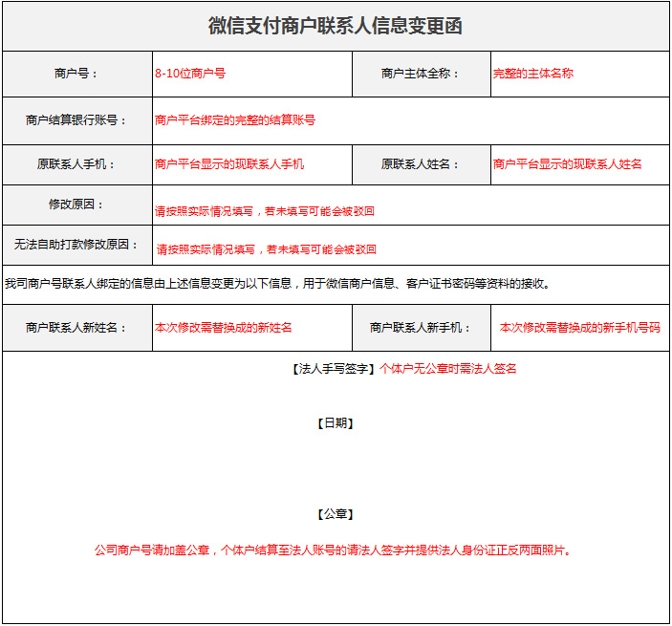Click the 商户联系人新姓名： label
The width and height of the screenshot is (672, 626).
coord(76,328)
